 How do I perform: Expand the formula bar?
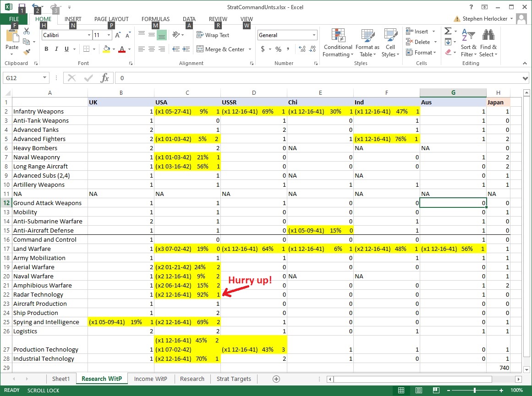tap(525, 78)
